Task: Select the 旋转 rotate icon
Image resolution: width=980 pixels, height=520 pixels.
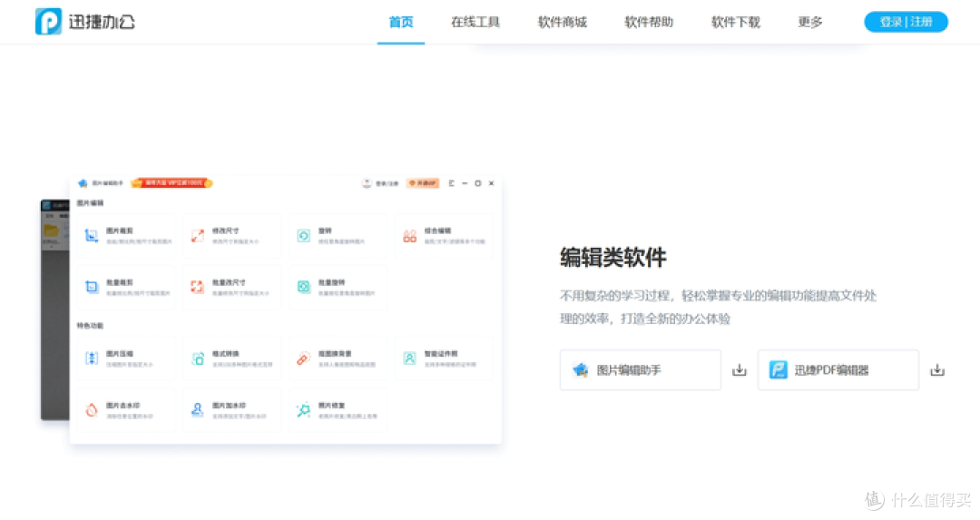Action: [x=303, y=236]
